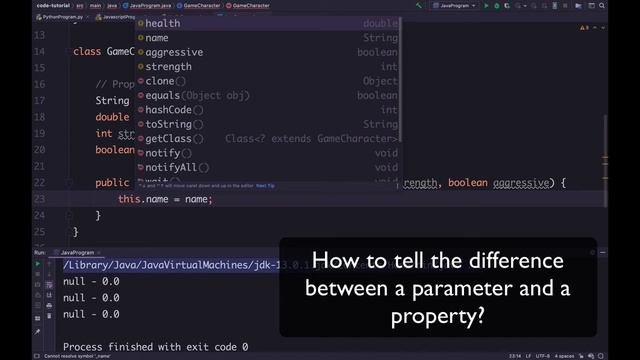This screenshot has width=640, height=360.
Task: Click 'Process finished with exit code 0' text
Action: pyautogui.click(x=156, y=347)
